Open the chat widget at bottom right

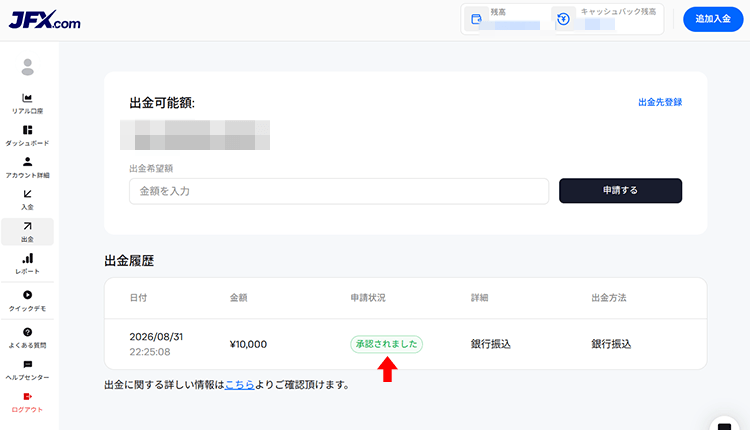pos(725,423)
